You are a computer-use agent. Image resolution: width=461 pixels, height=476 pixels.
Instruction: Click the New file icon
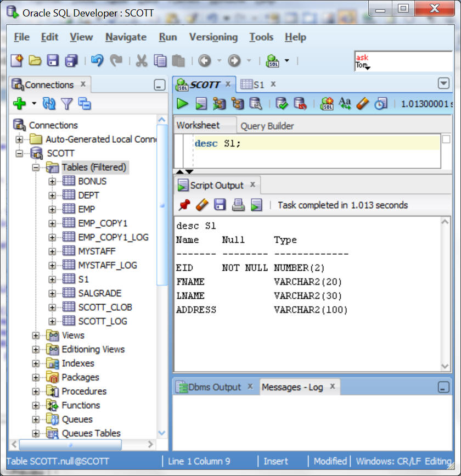click(x=16, y=61)
